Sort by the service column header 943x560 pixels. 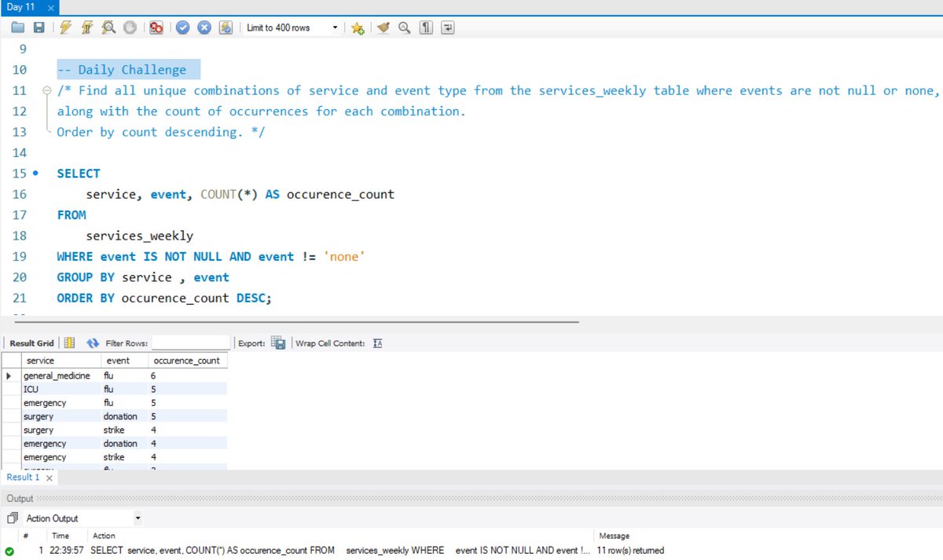click(x=61, y=361)
